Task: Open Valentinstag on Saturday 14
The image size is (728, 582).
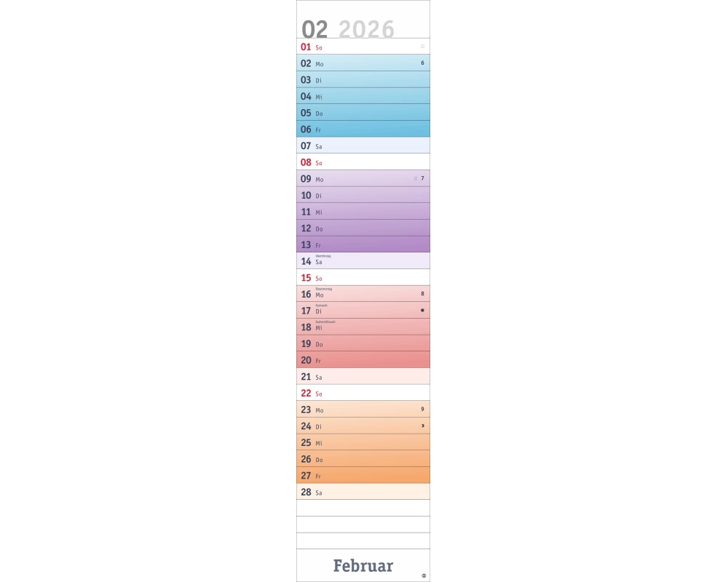Action: coord(323,256)
